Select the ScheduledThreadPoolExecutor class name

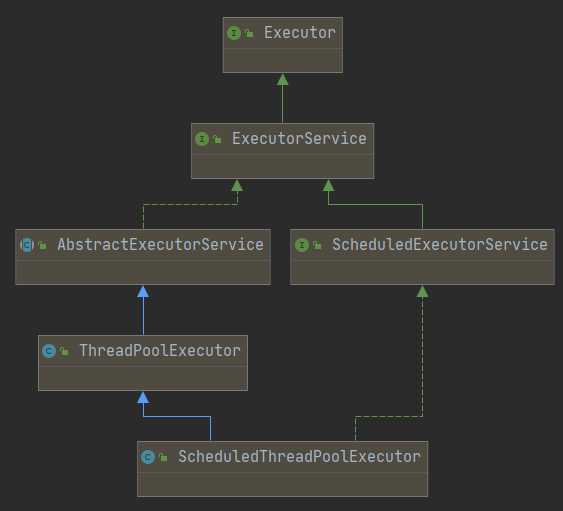click(299, 456)
